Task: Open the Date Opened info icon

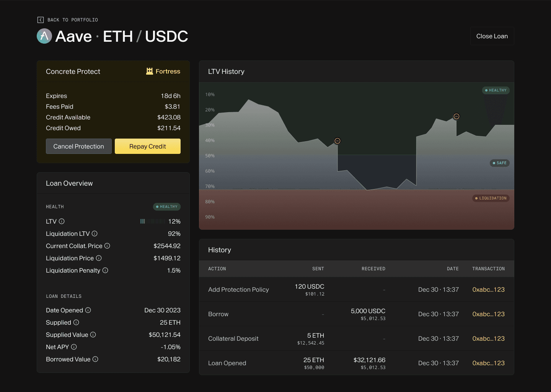Action: pos(88,310)
